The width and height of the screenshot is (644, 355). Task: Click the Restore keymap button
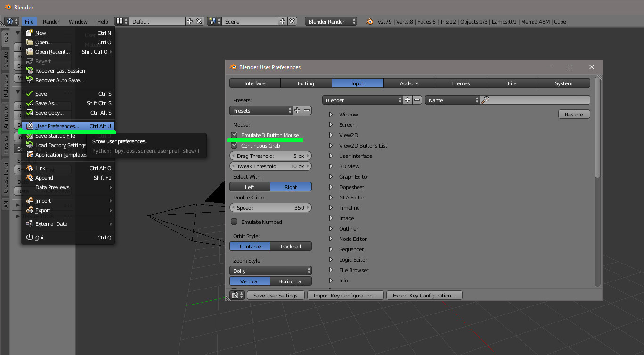pyautogui.click(x=574, y=115)
